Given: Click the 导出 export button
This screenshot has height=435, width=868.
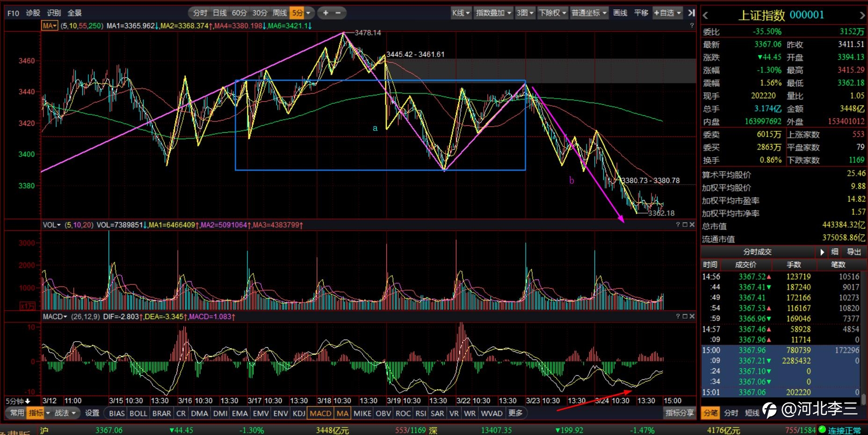Looking at the screenshot, I should click(x=854, y=252).
